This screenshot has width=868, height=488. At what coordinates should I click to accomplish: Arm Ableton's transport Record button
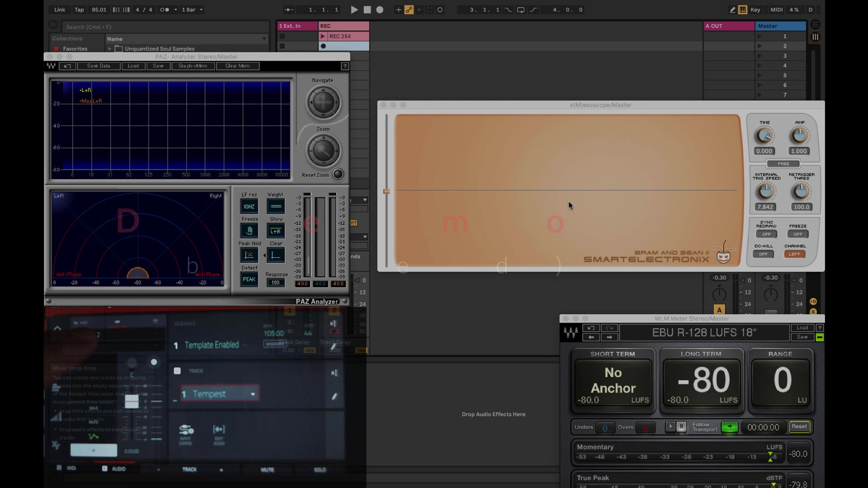coord(380,9)
